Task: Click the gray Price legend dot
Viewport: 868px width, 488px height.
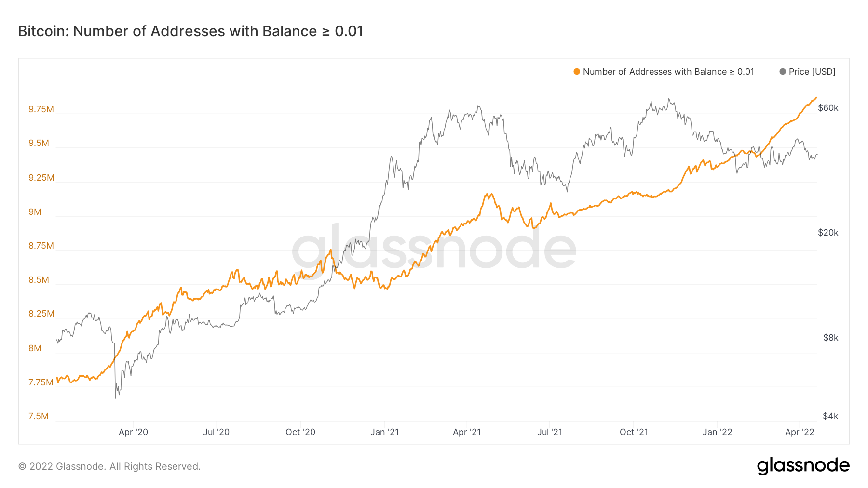Action: point(783,72)
